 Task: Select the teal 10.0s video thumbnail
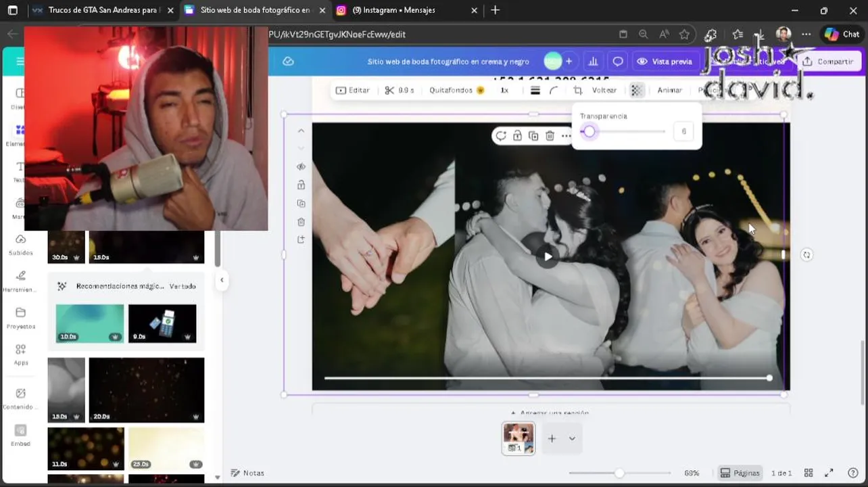[x=89, y=323]
